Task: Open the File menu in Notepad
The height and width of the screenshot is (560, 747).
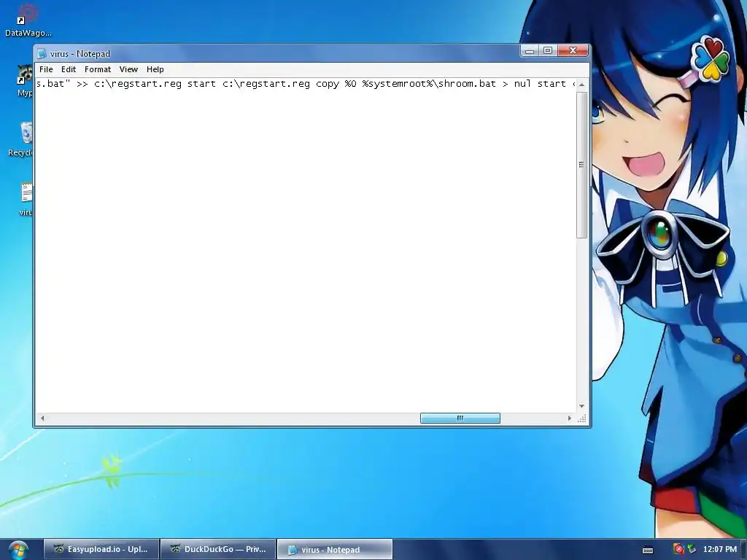Action: [x=46, y=69]
